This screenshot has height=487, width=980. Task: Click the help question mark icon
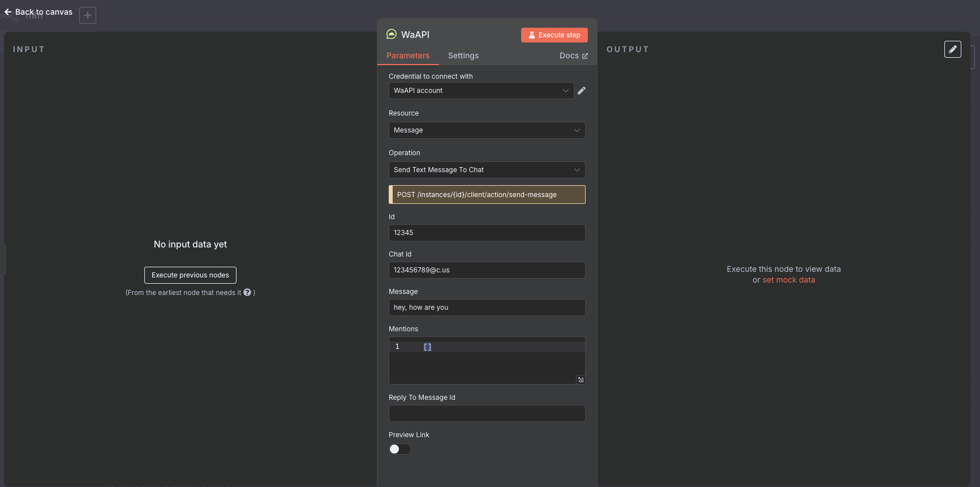pyautogui.click(x=247, y=292)
